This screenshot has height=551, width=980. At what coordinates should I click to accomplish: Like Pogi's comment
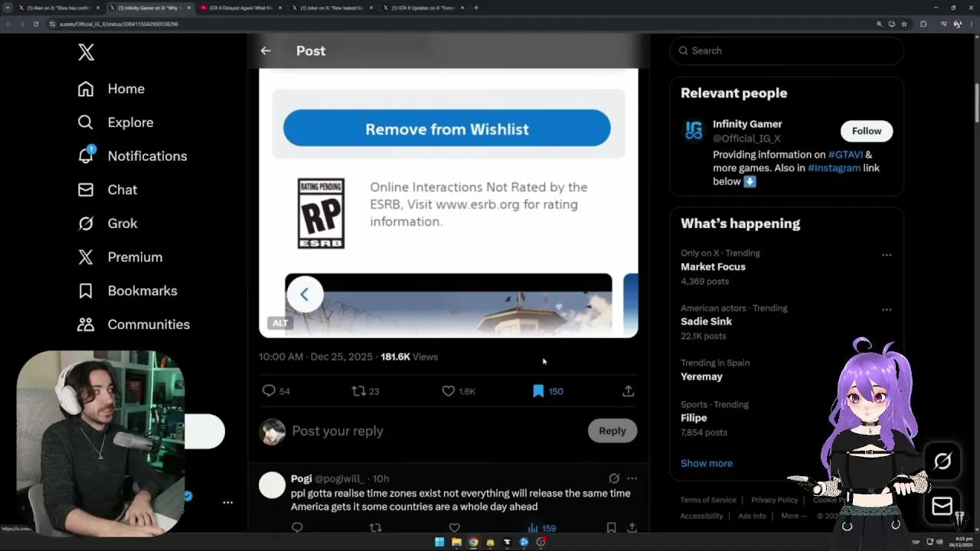[454, 527]
